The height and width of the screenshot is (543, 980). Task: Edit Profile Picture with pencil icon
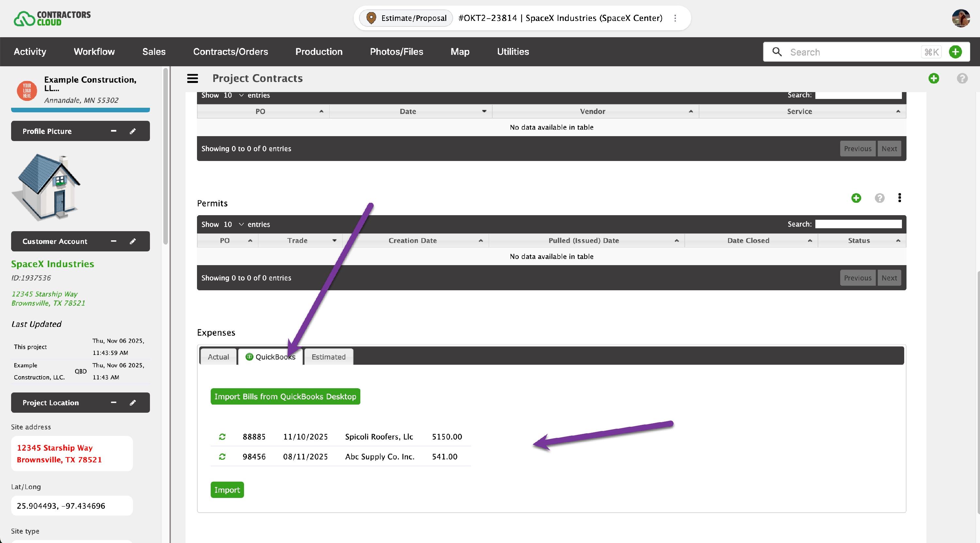pyautogui.click(x=132, y=131)
